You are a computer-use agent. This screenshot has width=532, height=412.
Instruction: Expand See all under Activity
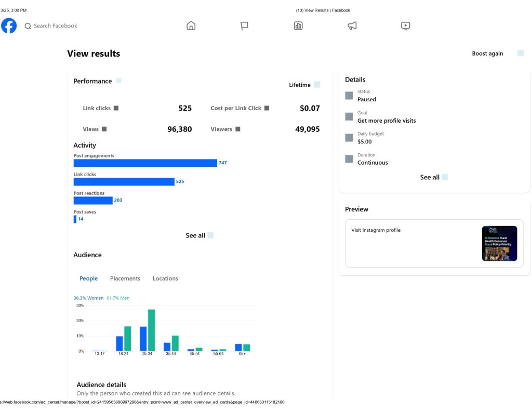[199, 235]
